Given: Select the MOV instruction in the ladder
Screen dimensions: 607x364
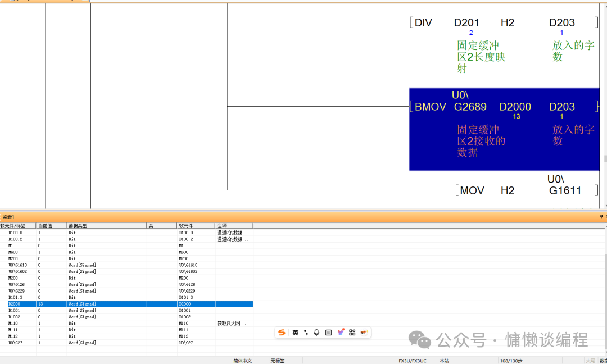Looking at the screenshot, I should [472, 190].
